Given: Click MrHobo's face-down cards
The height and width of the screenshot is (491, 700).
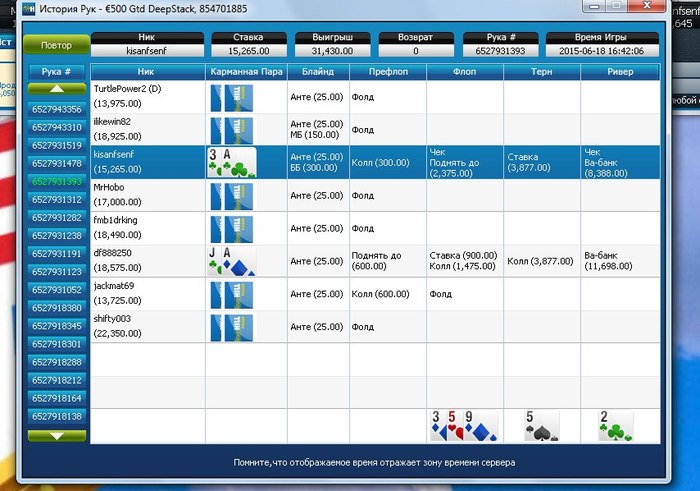Looking at the screenshot, I should click(232, 196).
